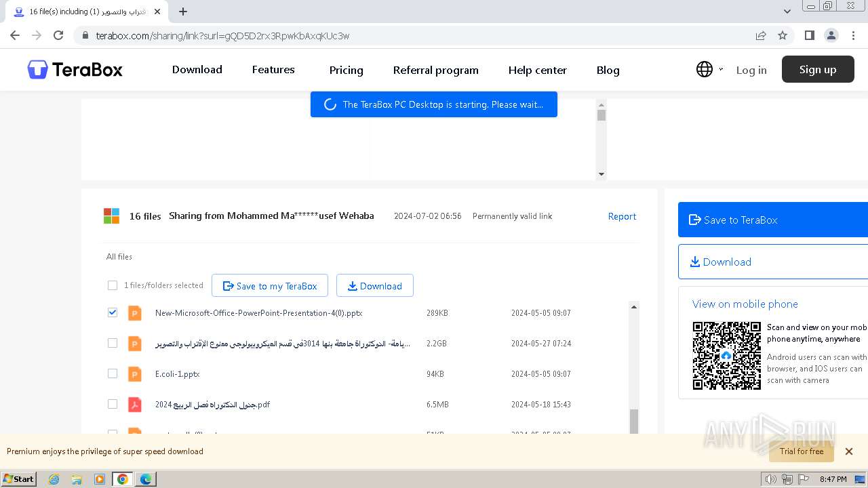Click the volume speaker tray icon
Screen dimensions: 868x488
(x=770, y=479)
